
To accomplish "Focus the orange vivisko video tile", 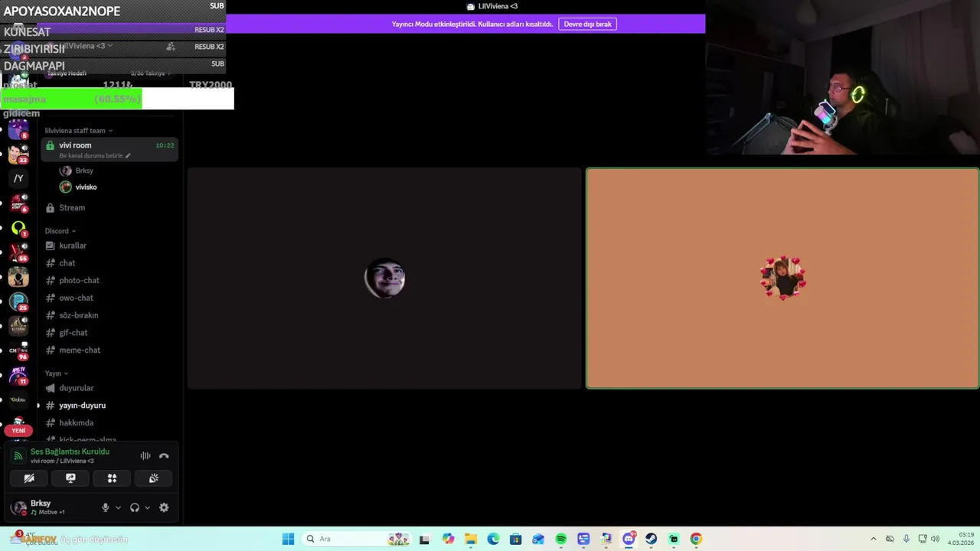I will click(782, 279).
